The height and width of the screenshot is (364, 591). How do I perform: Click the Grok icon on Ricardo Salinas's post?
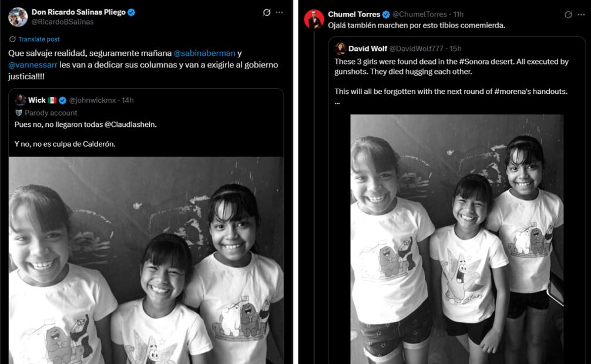[x=267, y=12]
